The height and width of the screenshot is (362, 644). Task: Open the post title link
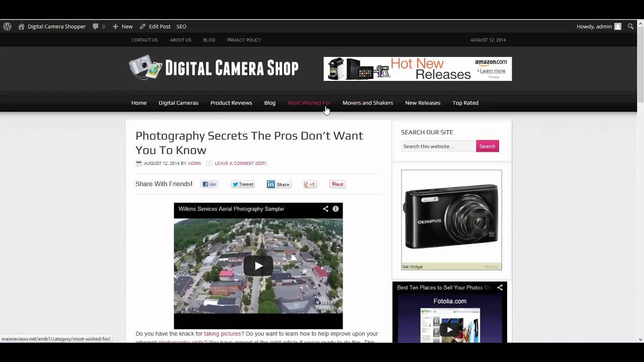(249, 143)
